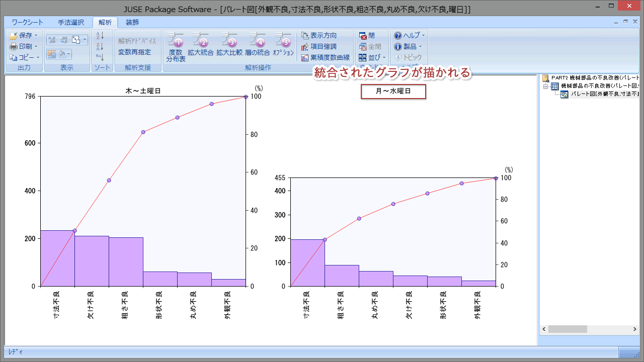Screen dimensions: 644x362
Task: Click the 粗さ不良 bar in the 木〜土曜日 chart
Action: (x=126, y=262)
